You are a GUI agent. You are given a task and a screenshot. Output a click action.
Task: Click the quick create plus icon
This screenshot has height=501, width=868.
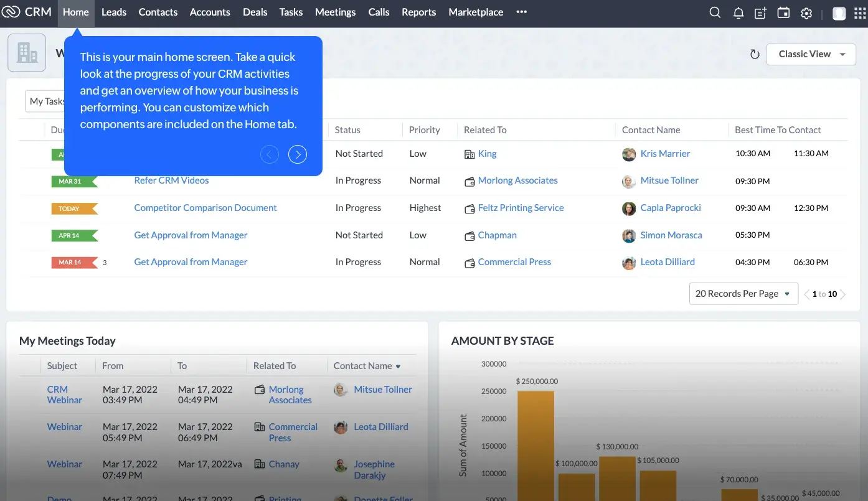click(x=760, y=12)
